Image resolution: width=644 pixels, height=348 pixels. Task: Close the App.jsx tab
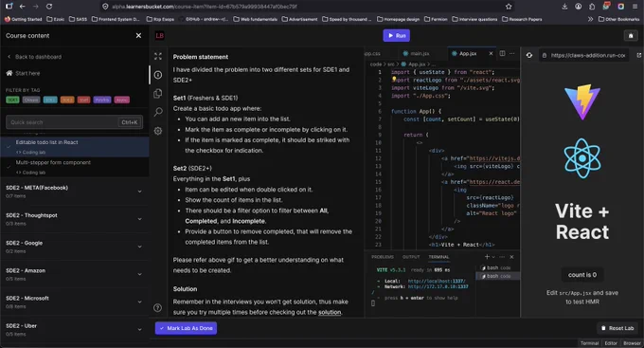tap(491, 53)
